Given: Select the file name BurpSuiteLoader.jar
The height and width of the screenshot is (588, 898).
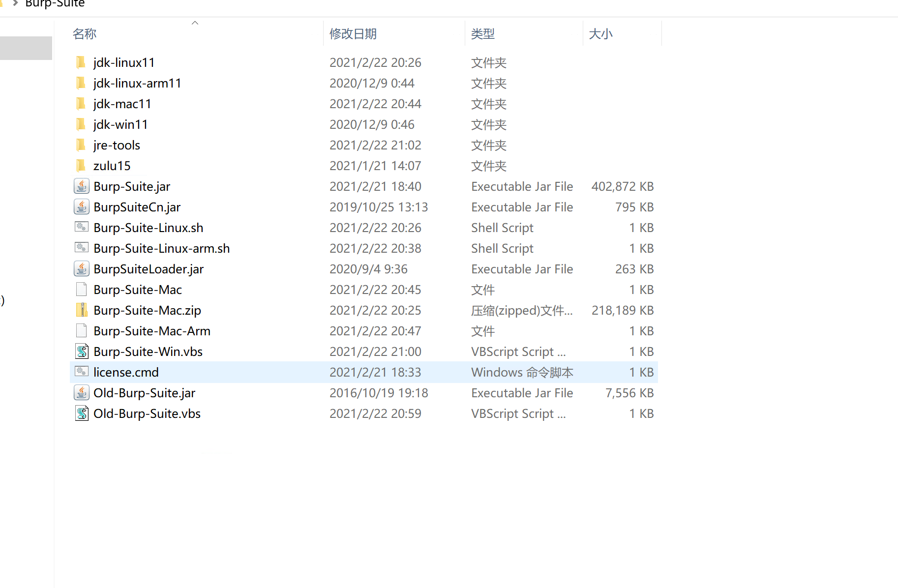Looking at the screenshot, I should pyautogui.click(x=149, y=269).
